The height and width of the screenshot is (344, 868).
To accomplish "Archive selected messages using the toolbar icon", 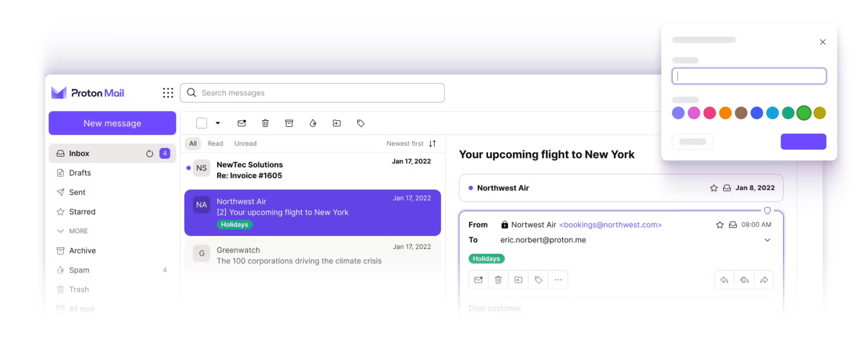I will (x=289, y=123).
